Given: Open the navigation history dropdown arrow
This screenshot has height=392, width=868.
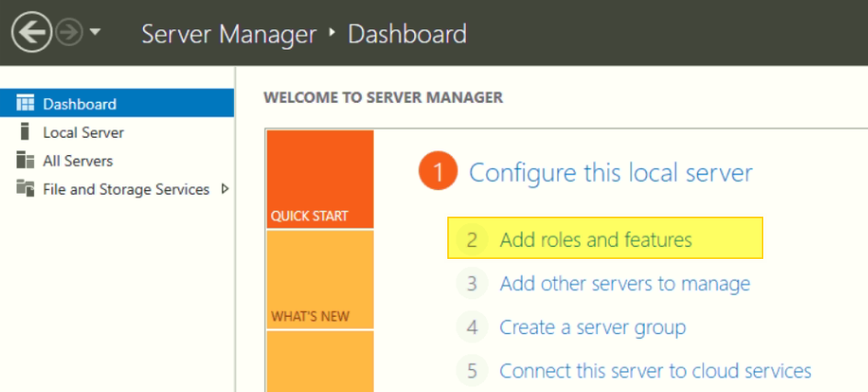Looking at the screenshot, I should click(96, 34).
